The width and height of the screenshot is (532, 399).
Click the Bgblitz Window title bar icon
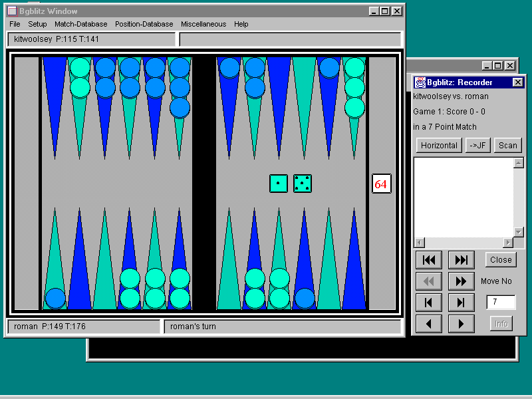[13, 11]
